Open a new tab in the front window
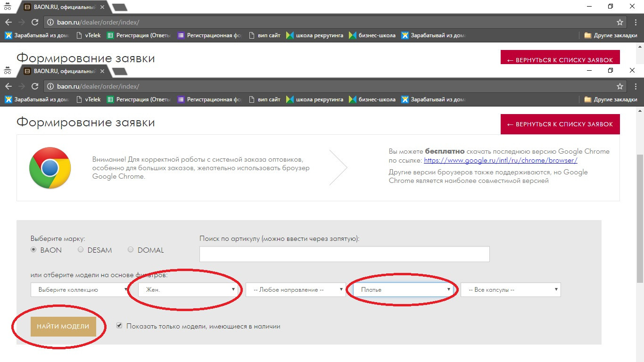Screen dimensions: 644x362 click(x=120, y=71)
